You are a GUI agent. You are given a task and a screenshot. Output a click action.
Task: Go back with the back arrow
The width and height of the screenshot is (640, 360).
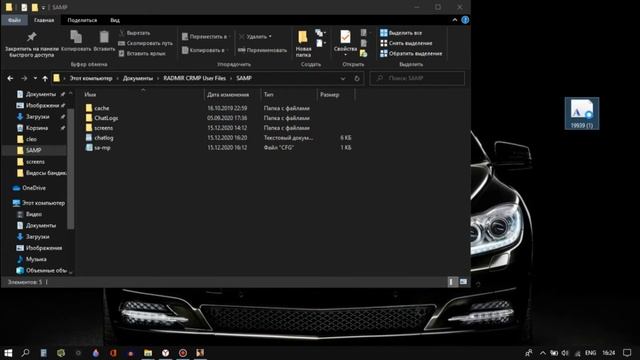pos(10,78)
